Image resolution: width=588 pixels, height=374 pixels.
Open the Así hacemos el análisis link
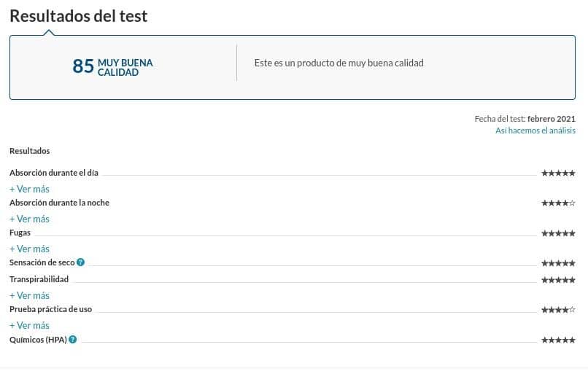[x=535, y=130]
